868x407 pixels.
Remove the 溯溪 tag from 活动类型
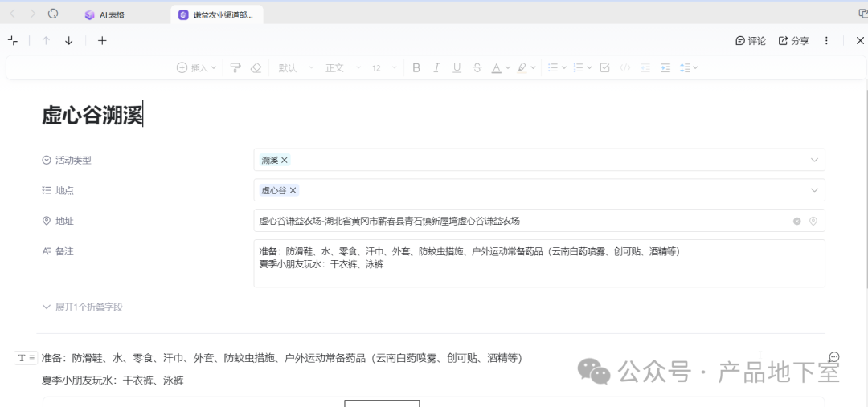(x=285, y=161)
